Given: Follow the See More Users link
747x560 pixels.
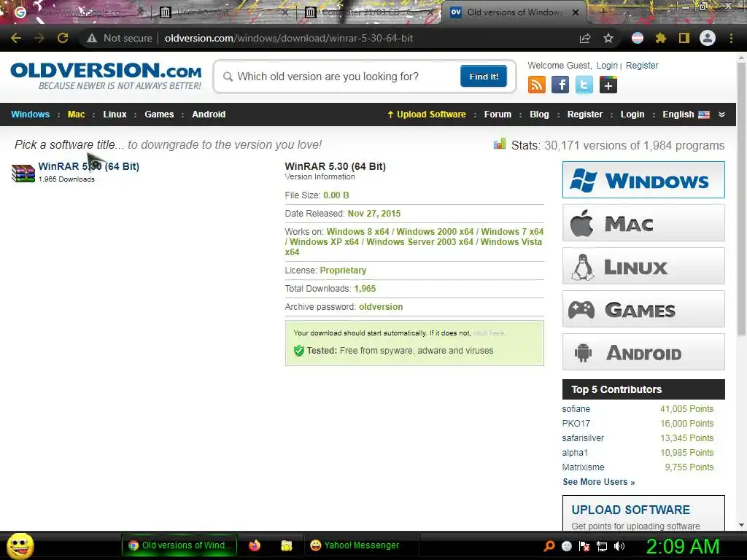Looking at the screenshot, I should point(598,482).
